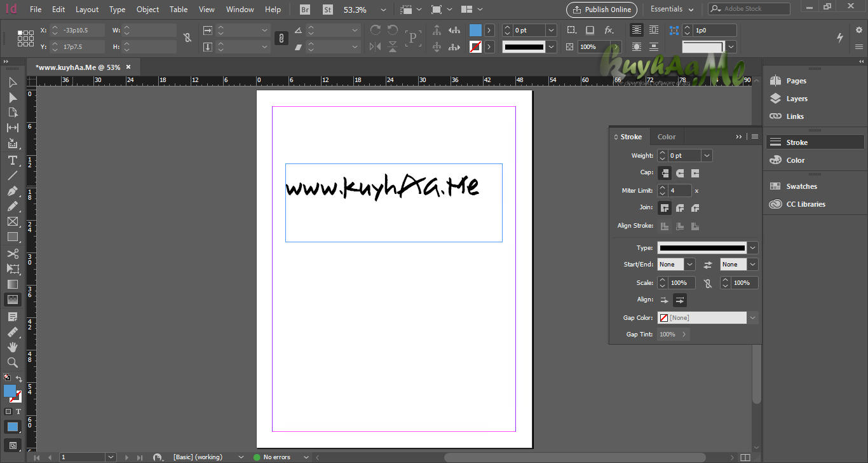Open the Swatches panel

coord(801,186)
